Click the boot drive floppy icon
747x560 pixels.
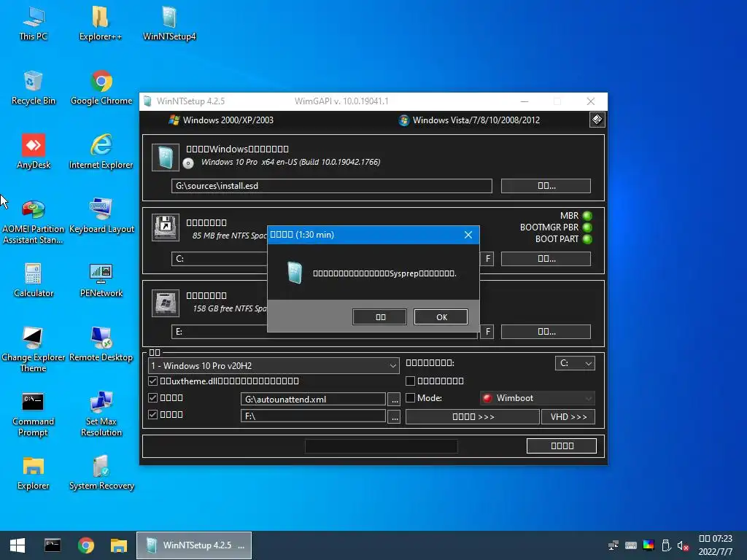[166, 227]
